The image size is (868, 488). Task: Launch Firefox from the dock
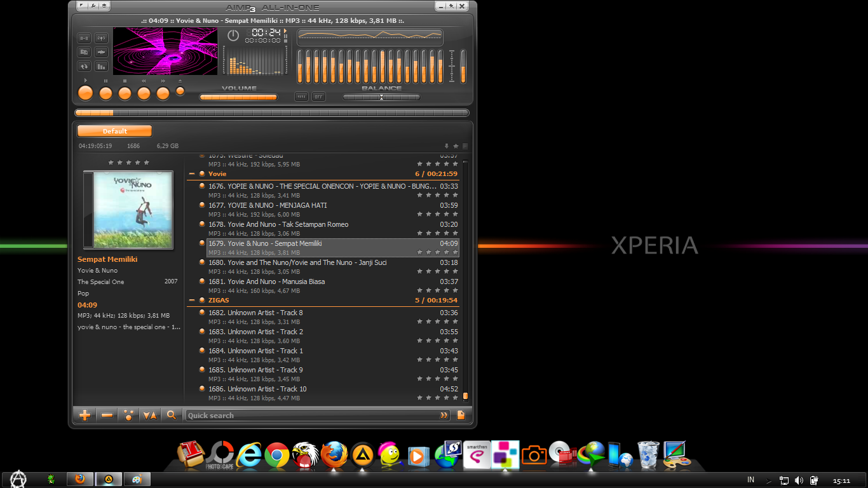(x=334, y=456)
